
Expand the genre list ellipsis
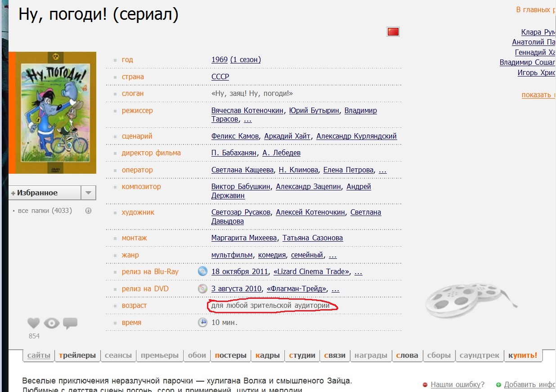tap(332, 255)
